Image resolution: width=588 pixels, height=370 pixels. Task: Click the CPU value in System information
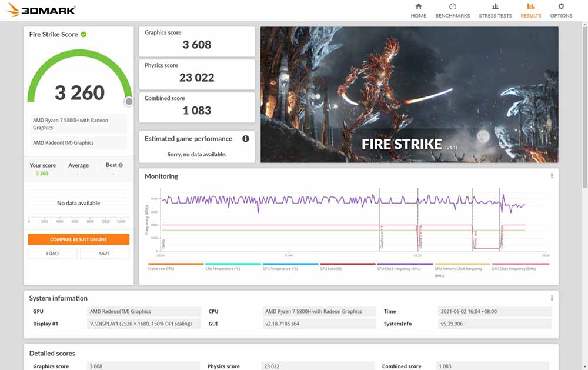coord(319,311)
